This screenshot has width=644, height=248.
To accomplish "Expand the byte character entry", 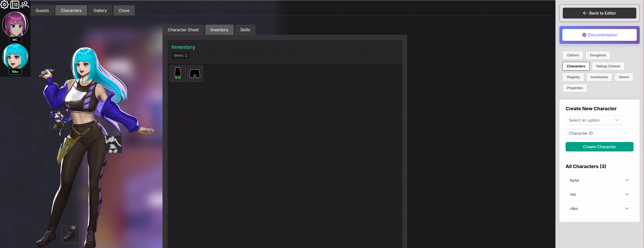I will [x=599, y=180].
